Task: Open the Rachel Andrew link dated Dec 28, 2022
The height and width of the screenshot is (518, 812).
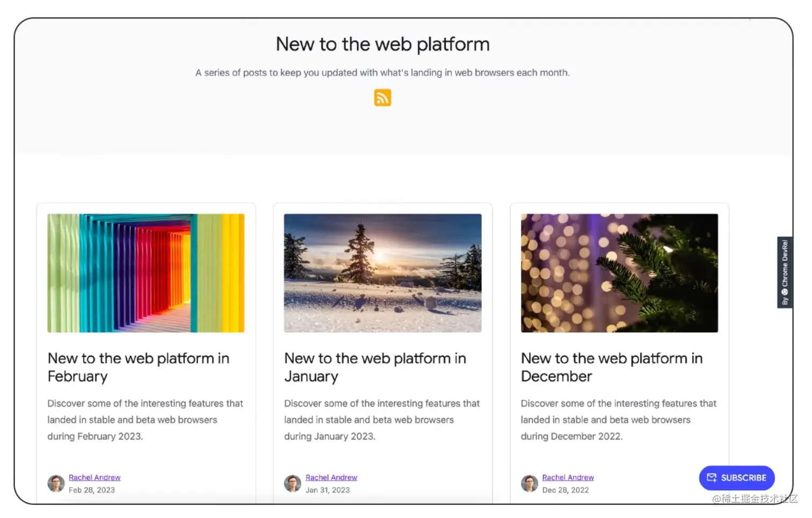Action: point(568,478)
